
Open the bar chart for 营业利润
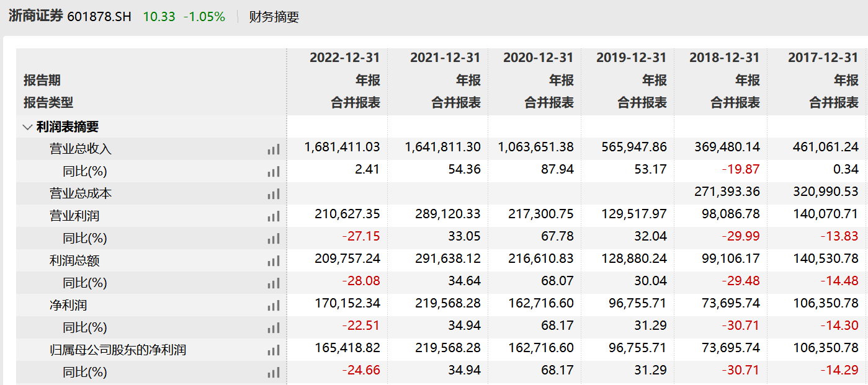click(x=274, y=216)
